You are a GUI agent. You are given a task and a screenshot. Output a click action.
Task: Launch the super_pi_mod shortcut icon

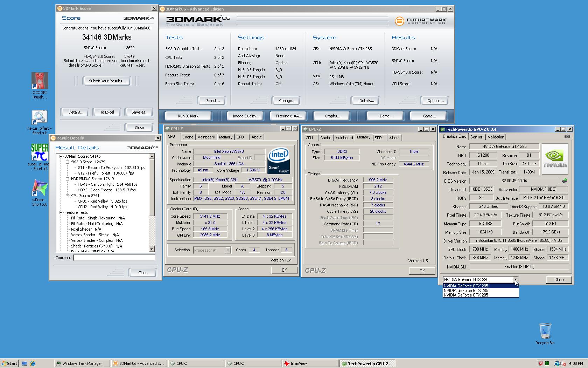tap(40, 152)
